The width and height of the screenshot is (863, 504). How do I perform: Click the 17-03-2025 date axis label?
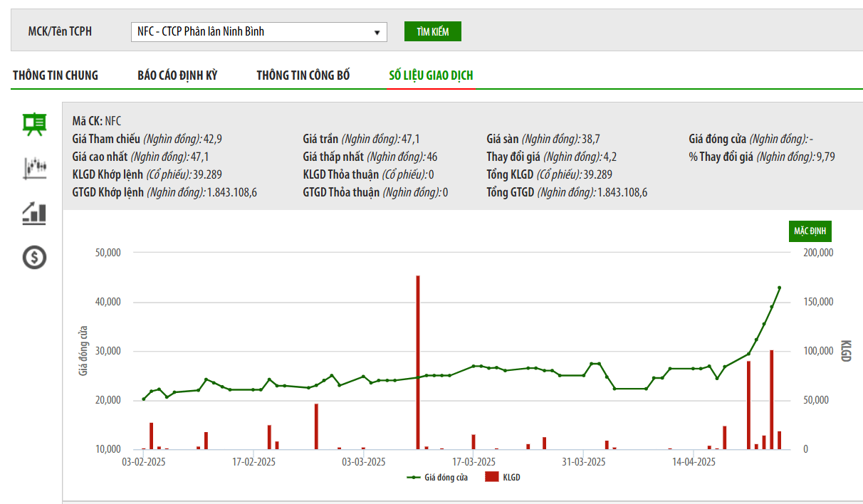pyautogui.click(x=474, y=462)
